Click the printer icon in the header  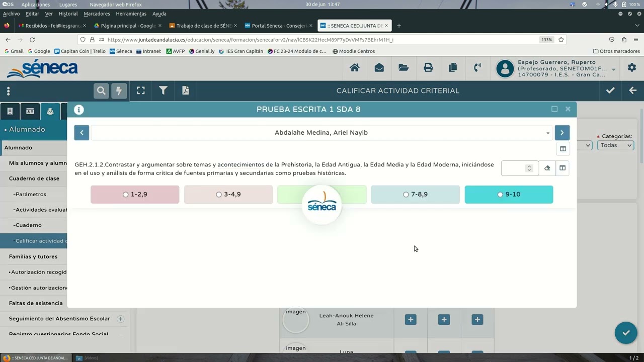click(x=428, y=68)
